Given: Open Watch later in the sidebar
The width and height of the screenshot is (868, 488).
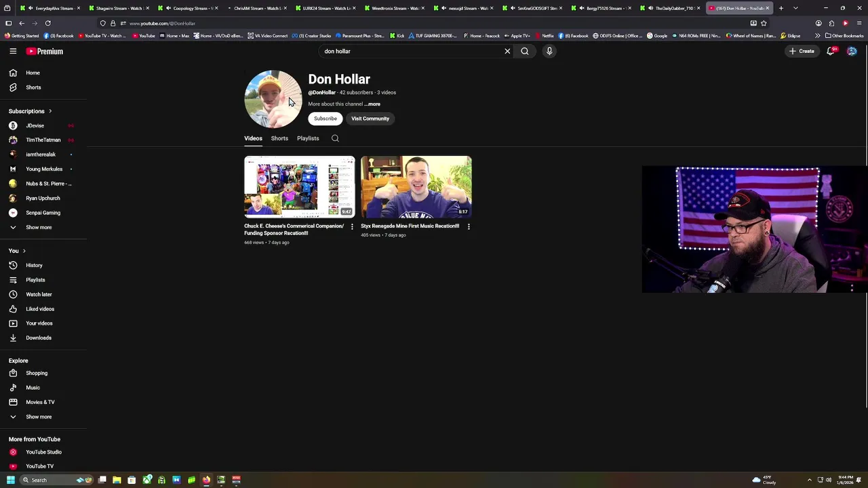Looking at the screenshot, I should coord(43,294).
